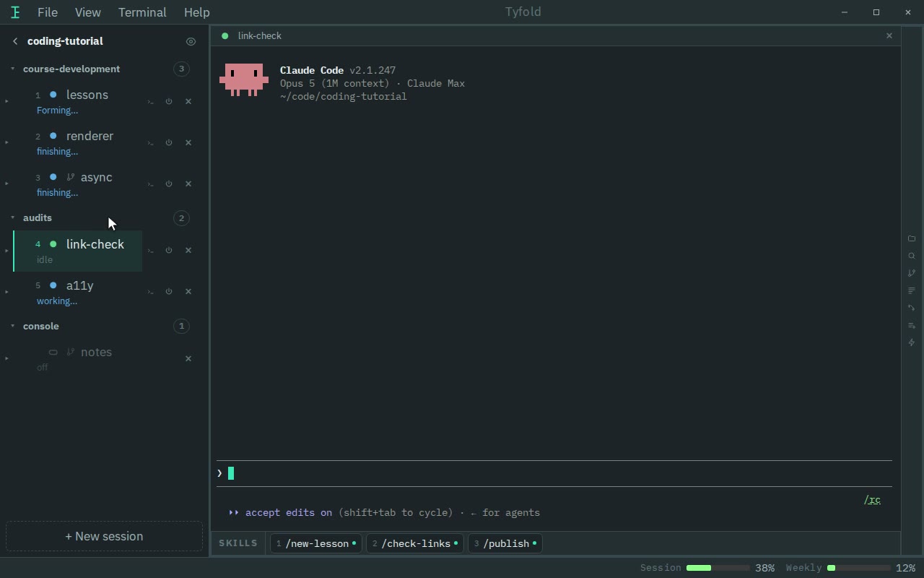Click the + New session button
Viewport: 924px width, 578px height.
point(104,537)
